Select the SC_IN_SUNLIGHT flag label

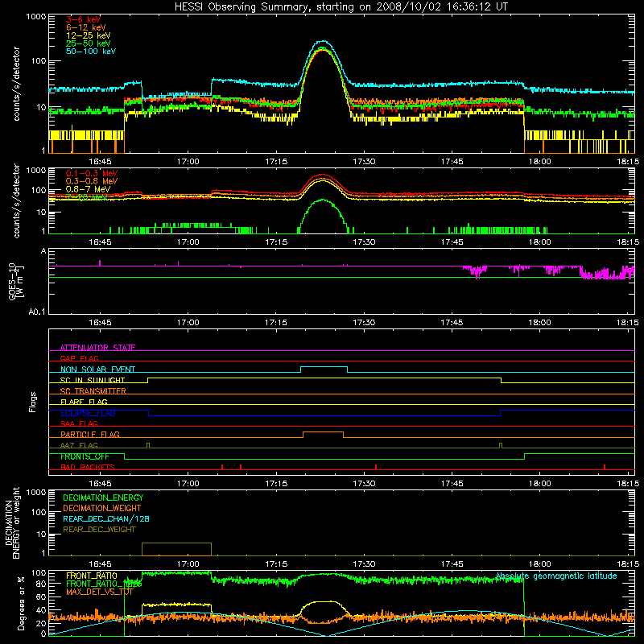click(93, 380)
